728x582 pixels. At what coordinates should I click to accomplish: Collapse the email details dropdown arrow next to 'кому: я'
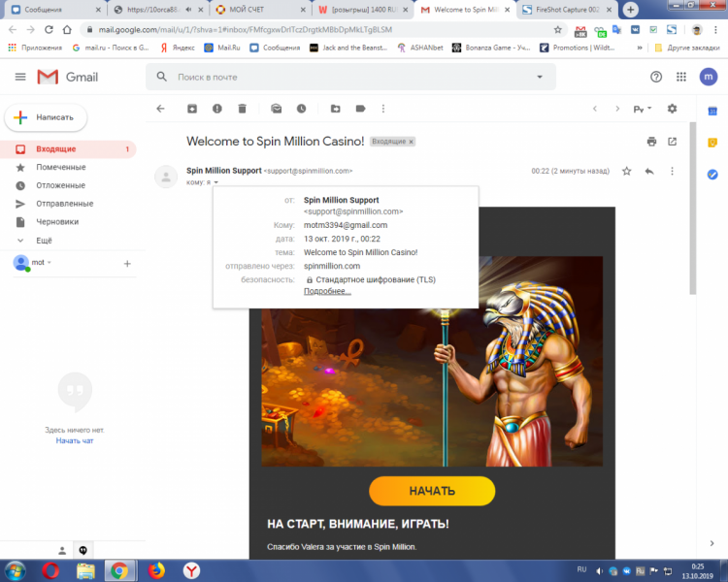[215, 182]
